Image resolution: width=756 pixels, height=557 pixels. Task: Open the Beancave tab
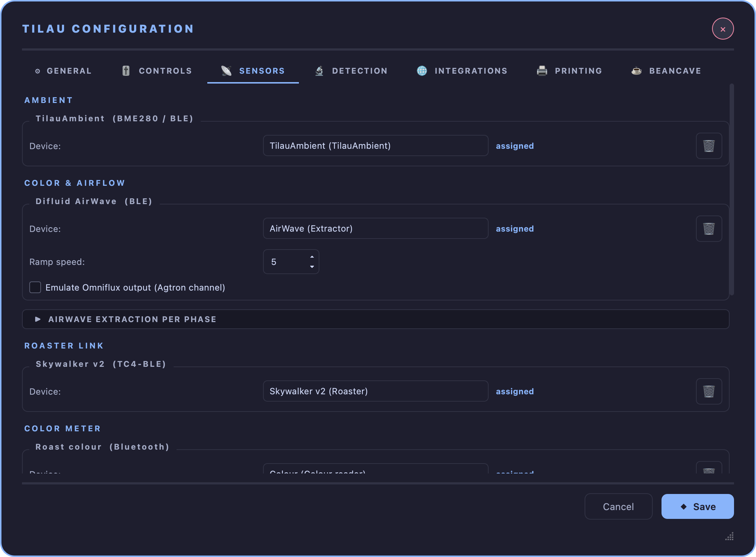pyautogui.click(x=666, y=71)
